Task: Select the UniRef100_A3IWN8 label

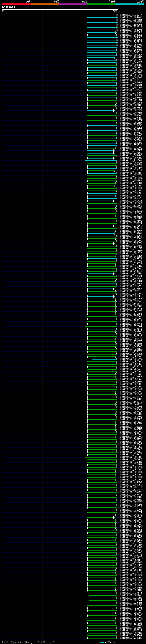Action: pos(131,173)
